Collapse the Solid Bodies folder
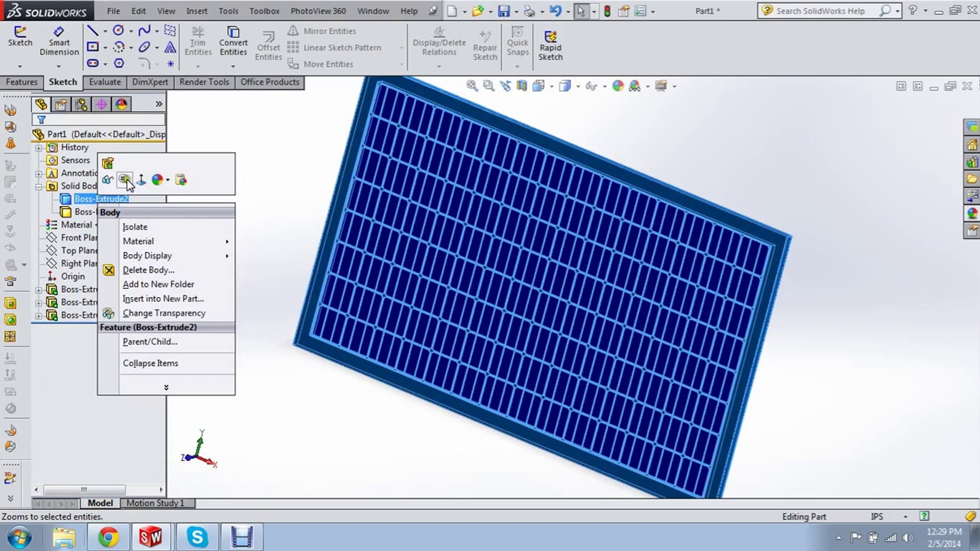Viewport: 980px width, 551px height. (x=39, y=186)
